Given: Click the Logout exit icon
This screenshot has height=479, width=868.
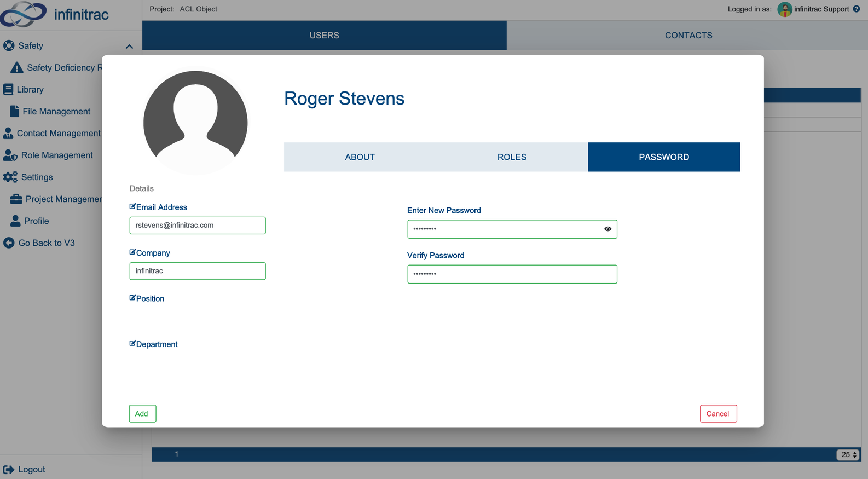Looking at the screenshot, I should 9,469.
